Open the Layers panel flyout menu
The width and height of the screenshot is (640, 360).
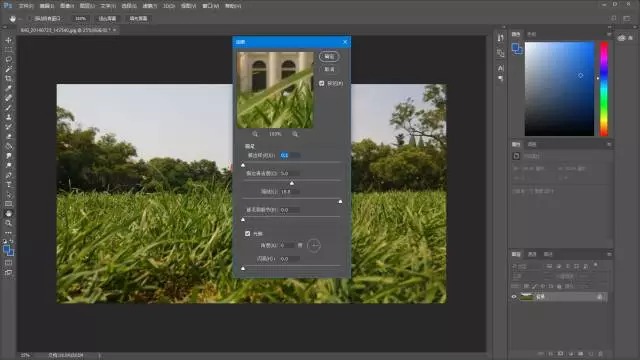pyautogui.click(x=609, y=254)
